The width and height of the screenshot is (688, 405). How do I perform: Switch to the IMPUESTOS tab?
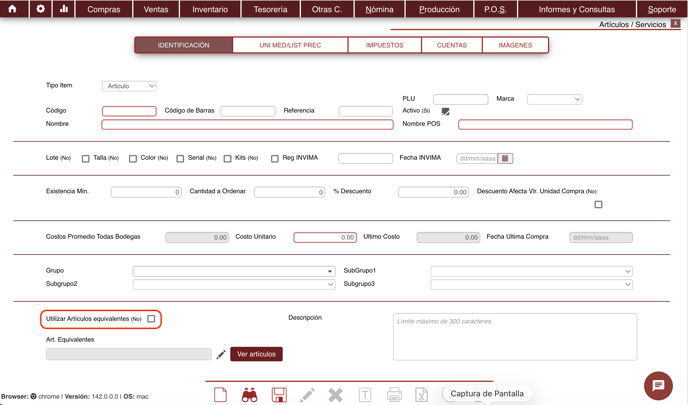pyautogui.click(x=385, y=45)
